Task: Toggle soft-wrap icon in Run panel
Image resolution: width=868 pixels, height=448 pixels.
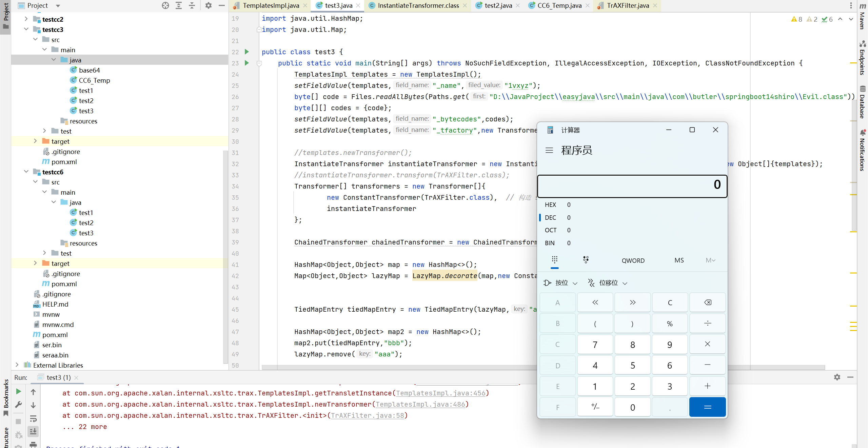Action: [33, 419]
